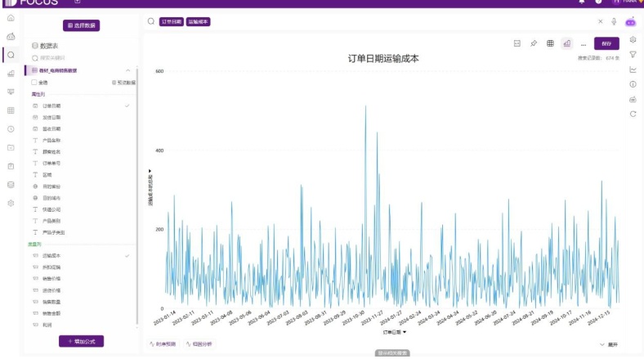The height and width of the screenshot is (359, 644).
Task: Open the line chart analysis icon on right rail
Action: (x=633, y=70)
